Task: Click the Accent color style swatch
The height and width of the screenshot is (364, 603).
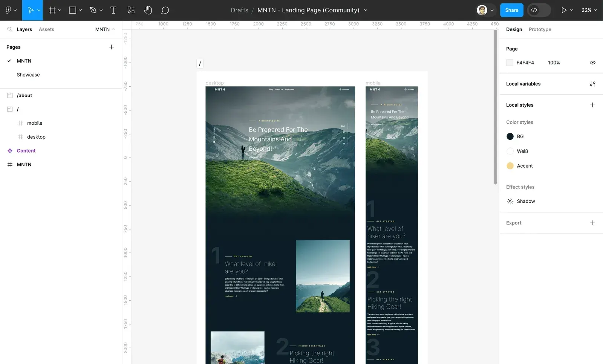Action: pos(510,166)
